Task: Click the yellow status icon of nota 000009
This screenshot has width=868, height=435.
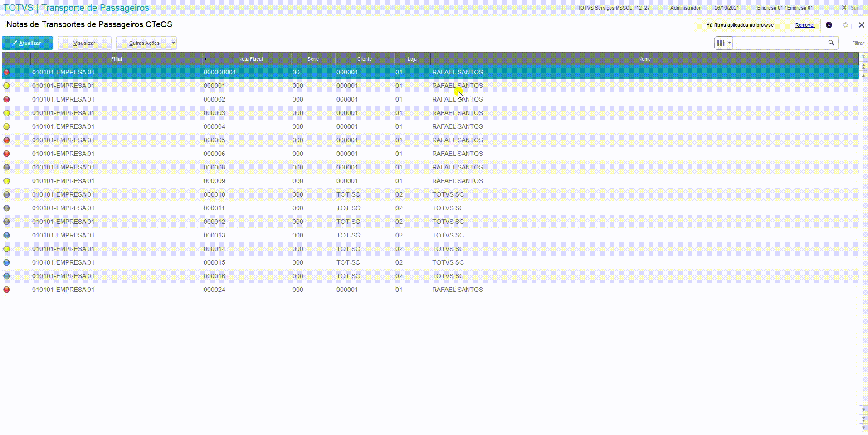Action: point(6,181)
